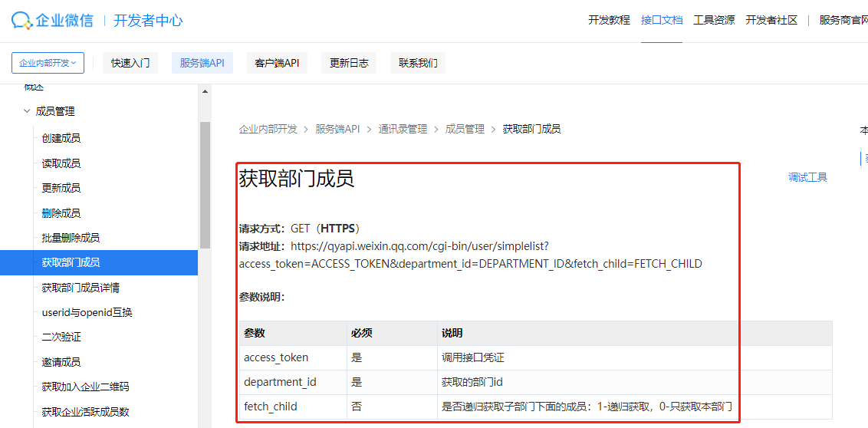868x428 pixels.
Task: Click the 调用接口凭证 description cell
Action: (x=635, y=357)
